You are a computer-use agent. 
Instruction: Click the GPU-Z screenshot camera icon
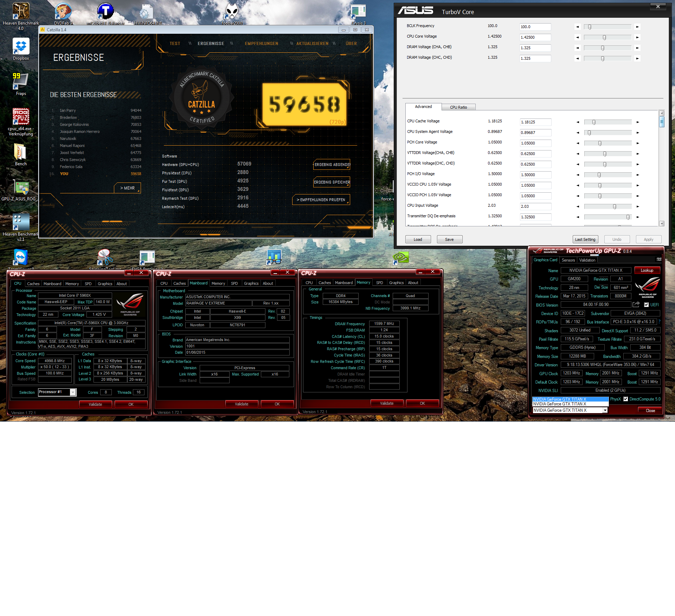pyautogui.click(x=659, y=259)
